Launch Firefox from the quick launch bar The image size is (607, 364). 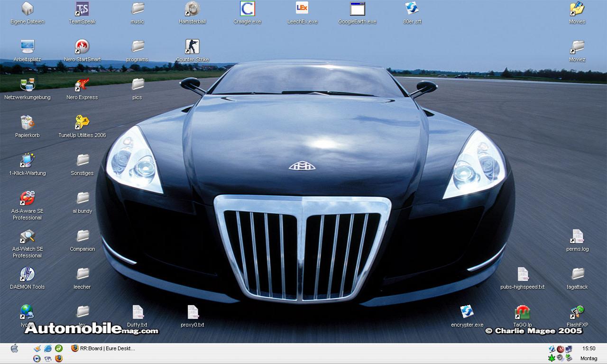59,358
